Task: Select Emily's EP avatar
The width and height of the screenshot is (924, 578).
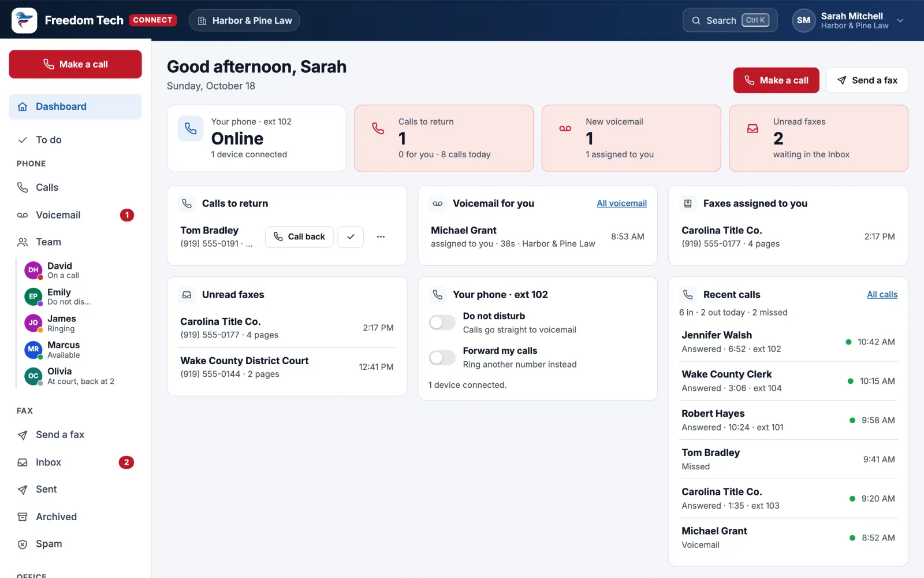Action: pos(33,297)
